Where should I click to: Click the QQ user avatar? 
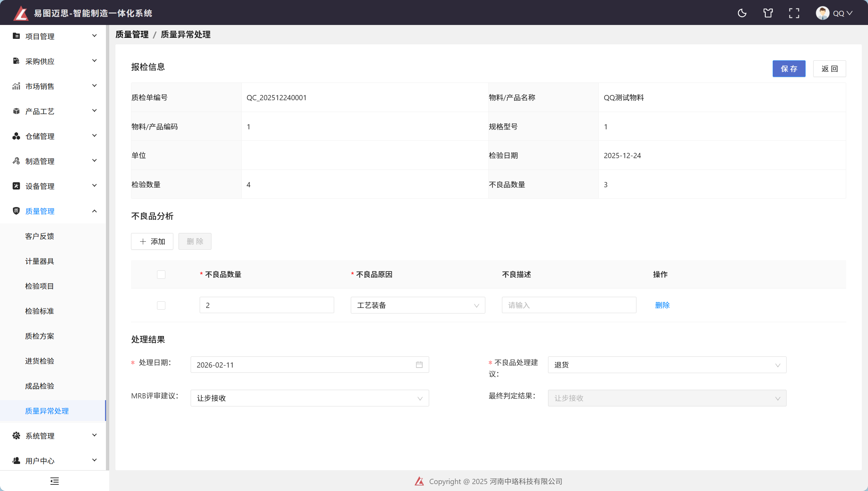click(822, 13)
